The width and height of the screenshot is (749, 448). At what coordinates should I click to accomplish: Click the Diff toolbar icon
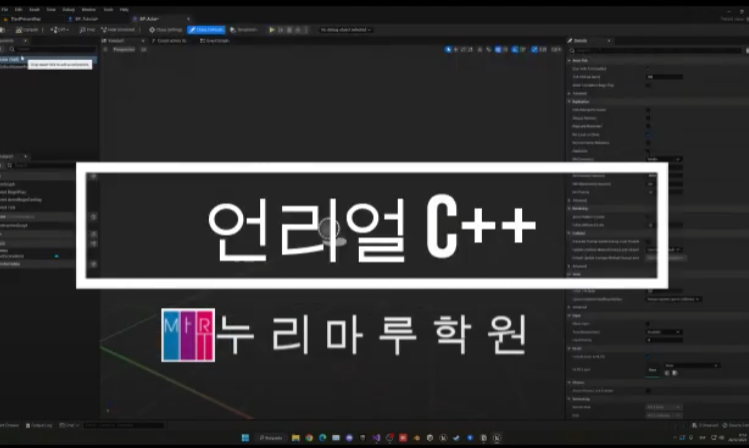[x=59, y=30]
